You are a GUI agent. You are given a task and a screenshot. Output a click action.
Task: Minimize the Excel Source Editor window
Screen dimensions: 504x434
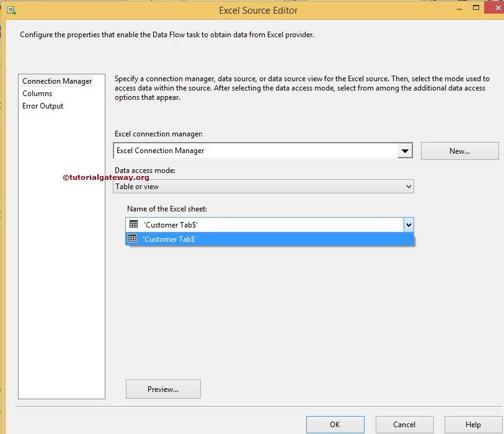pos(459,9)
